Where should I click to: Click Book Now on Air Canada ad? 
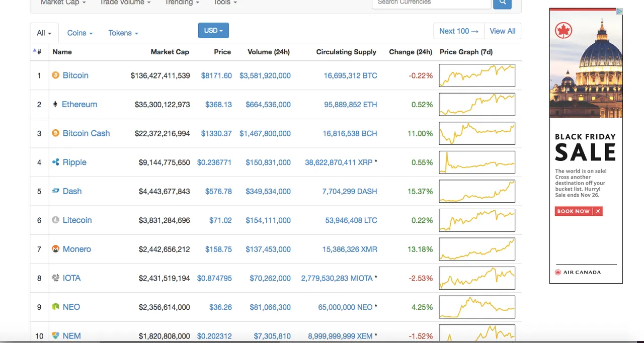click(579, 211)
